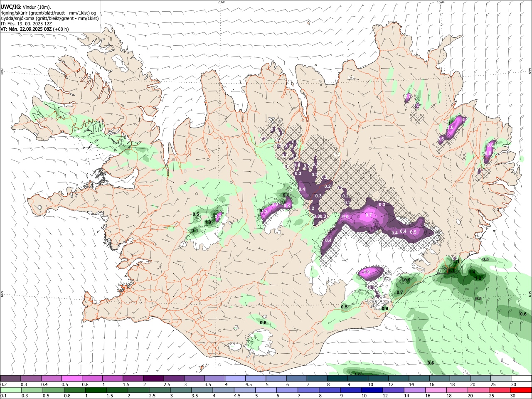Image resolution: width=532 pixels, height=399 pixels.
Task: Click the '15W' longitude label
Action: point(441,2)
